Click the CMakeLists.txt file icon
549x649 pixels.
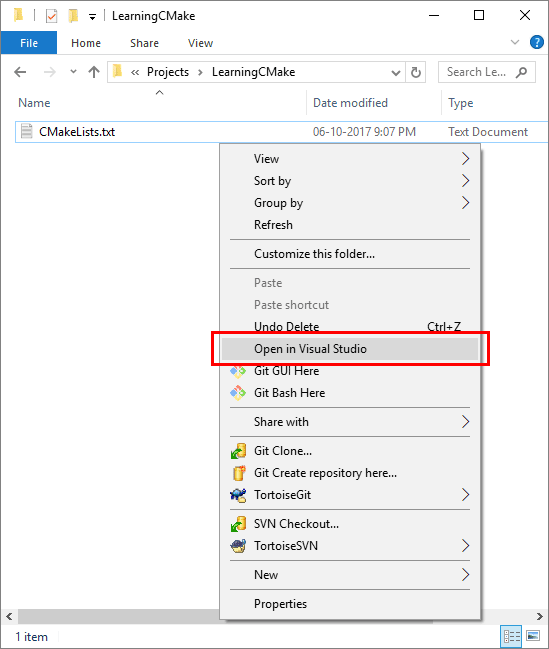click(x=26, y=131)
